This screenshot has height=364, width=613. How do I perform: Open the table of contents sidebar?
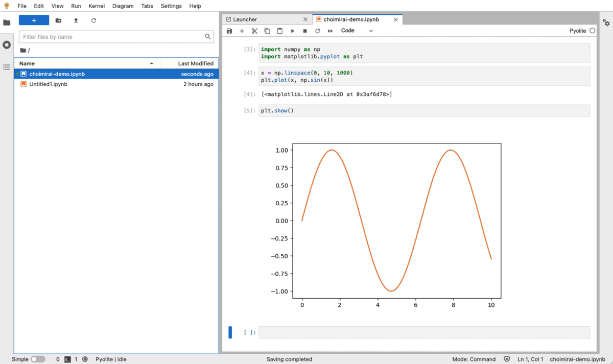[x=7, y=67]
